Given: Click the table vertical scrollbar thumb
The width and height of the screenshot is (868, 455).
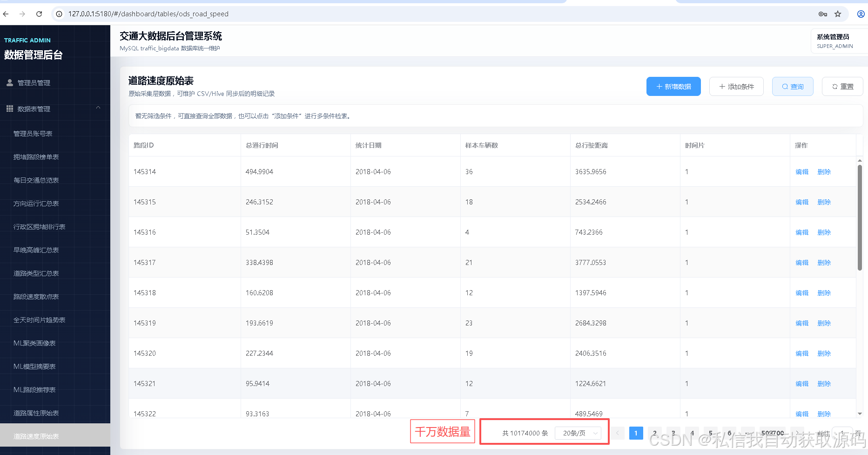Looking at the screenshot, I should [860, 217].
